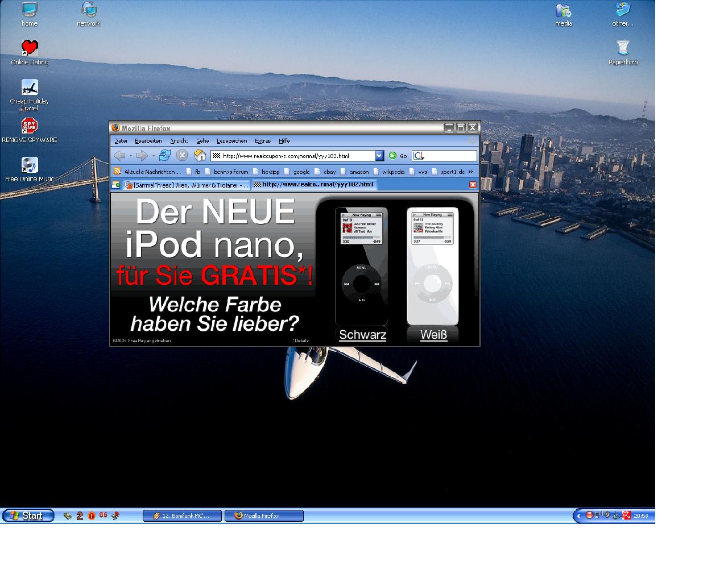Click the red antivirus tray icon
Image resolution: width=728 pixels, height=582 pixels.
tap(626, 515)
